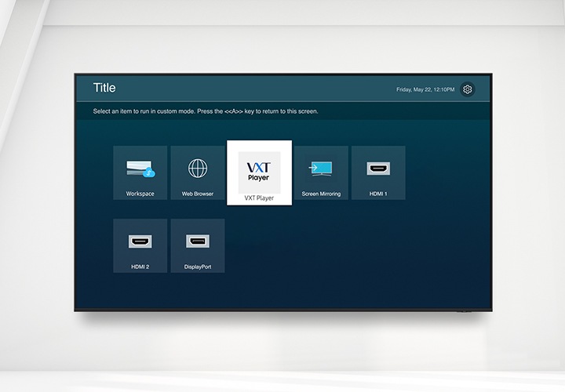Click the Web Browser globe icon
Screen dimensions: 565x392
198,169
